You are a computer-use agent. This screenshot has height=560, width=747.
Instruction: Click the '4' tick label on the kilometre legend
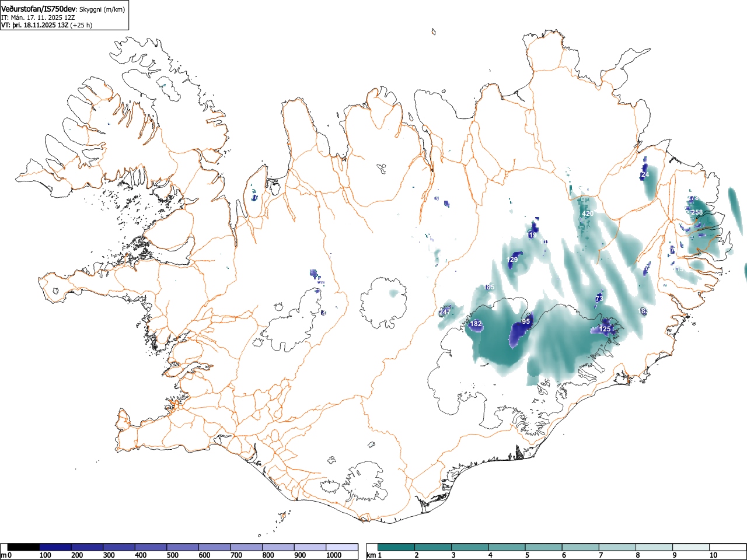click(x=490, y=555)
